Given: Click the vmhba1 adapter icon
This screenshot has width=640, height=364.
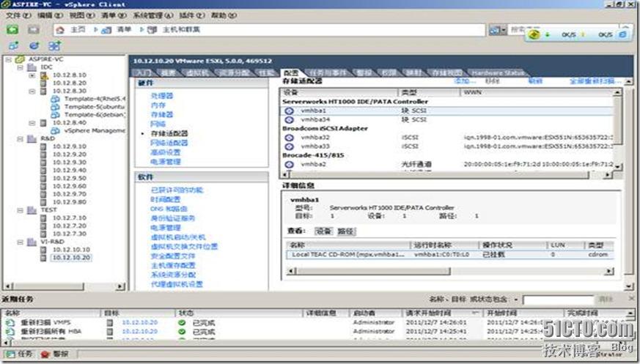Looking at the screenshot, I should click(290, 111).
